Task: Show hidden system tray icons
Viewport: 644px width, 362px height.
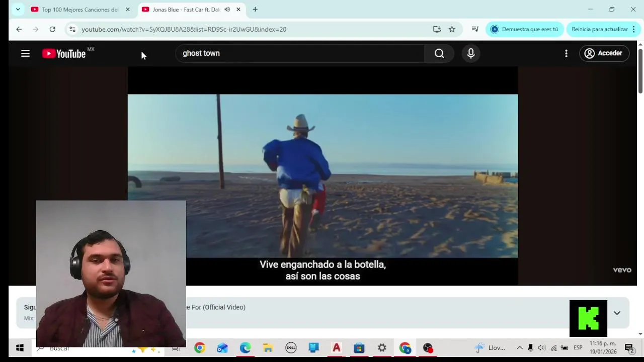Action: (519, 348)
